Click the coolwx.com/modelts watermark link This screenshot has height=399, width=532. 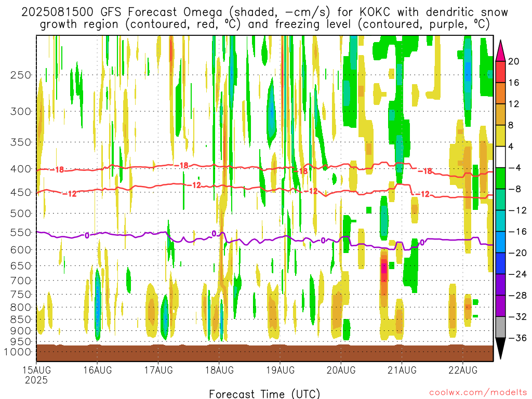(x=478, y=393)
